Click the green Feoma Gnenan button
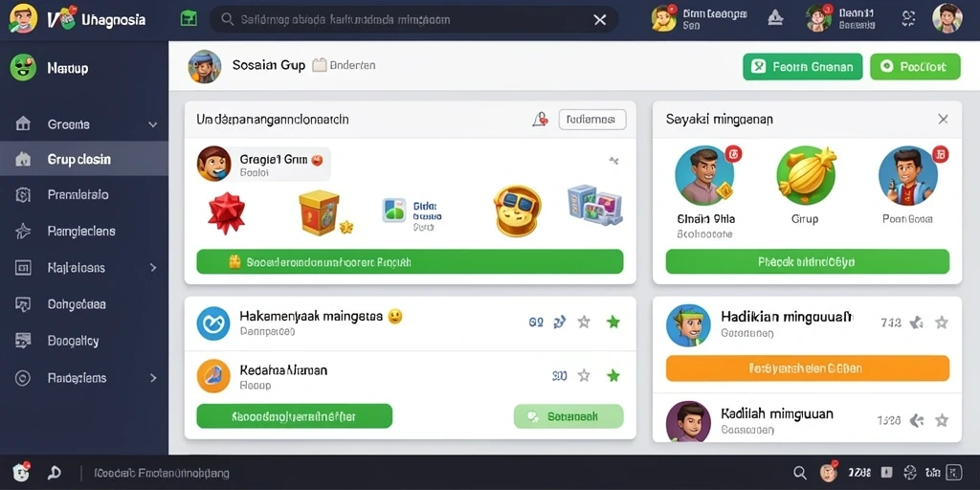Screen dimensions: 980x490 pyautogui.click(x=803, y=66)
